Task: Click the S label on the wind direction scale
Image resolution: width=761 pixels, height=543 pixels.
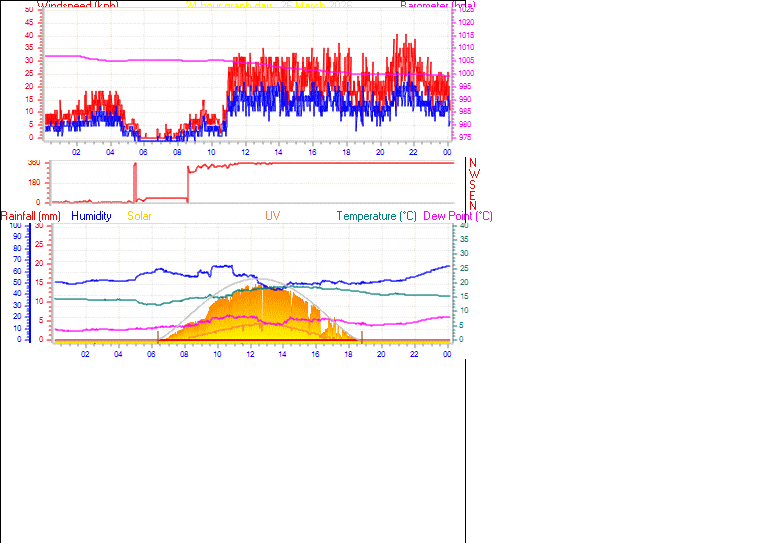Action: tap(473, 184)
